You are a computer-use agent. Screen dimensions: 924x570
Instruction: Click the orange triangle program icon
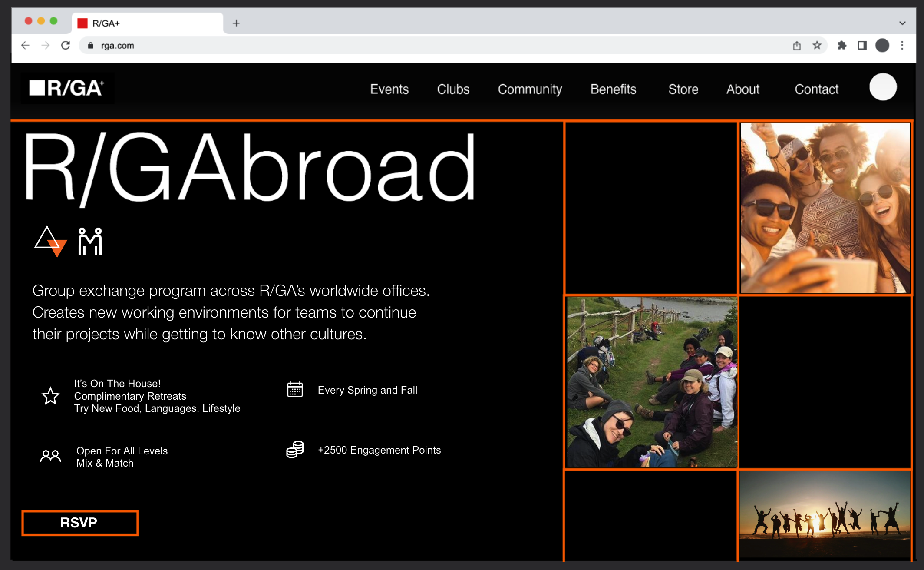50,242
